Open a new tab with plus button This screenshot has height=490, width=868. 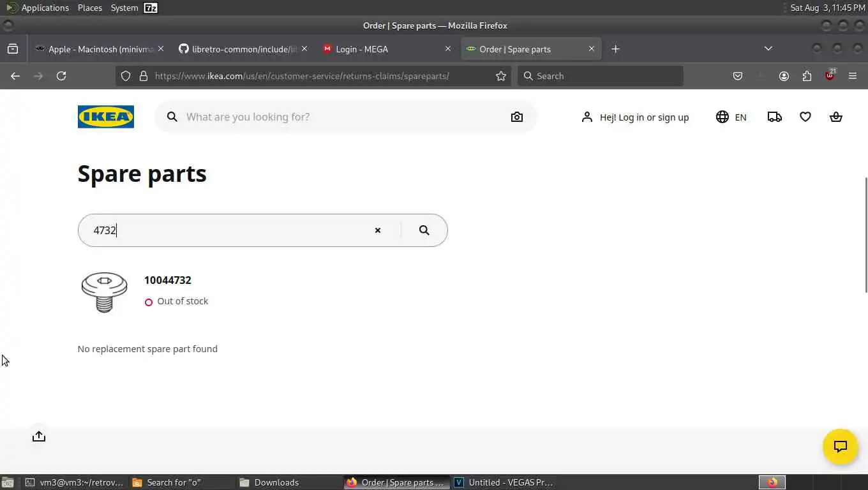(x=615, y=48)
